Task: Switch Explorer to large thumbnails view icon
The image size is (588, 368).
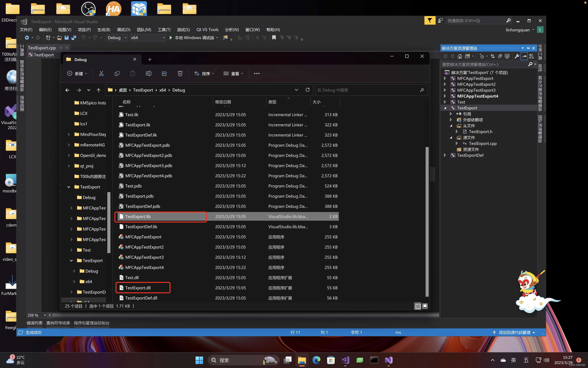Action: click(425, 306)
